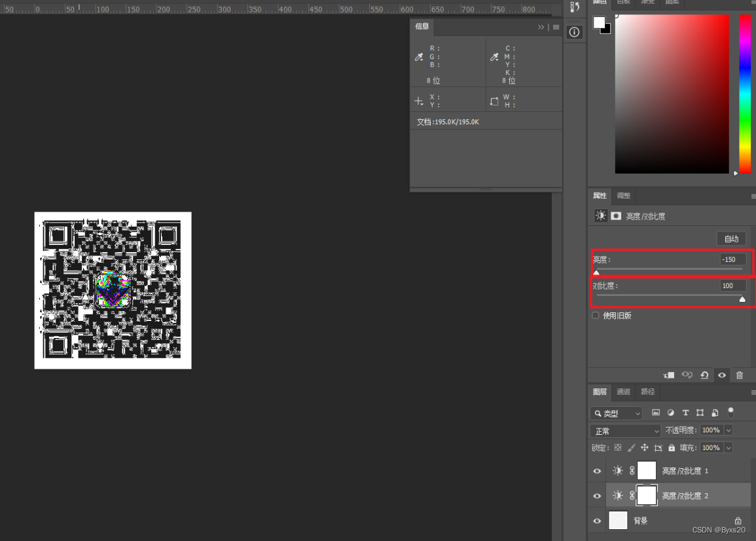Click the 对比度 slider handle
This screenshot has width=756, height=541.
[x=742, y=299]
